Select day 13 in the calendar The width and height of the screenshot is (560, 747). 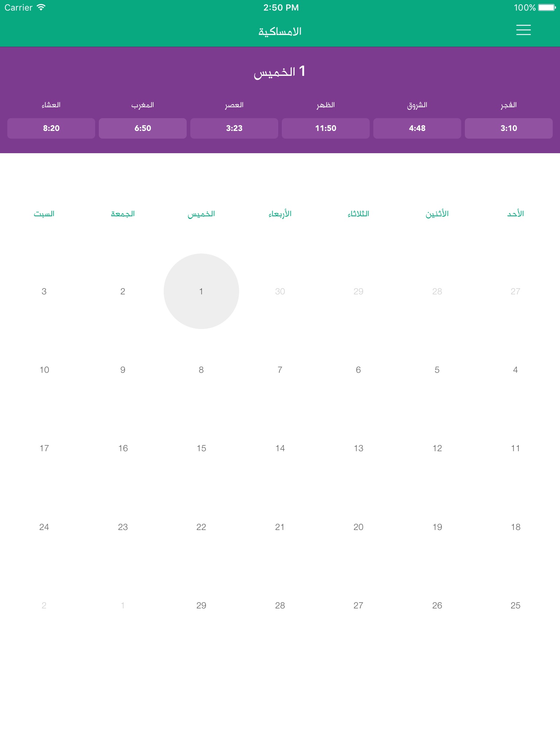click(x=358, y=448)
